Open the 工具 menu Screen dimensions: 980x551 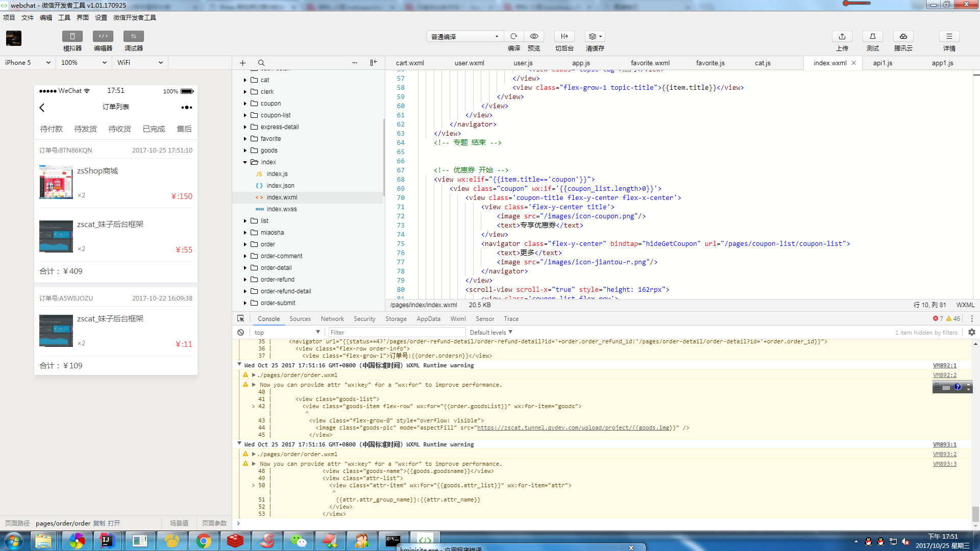(64, 18)
